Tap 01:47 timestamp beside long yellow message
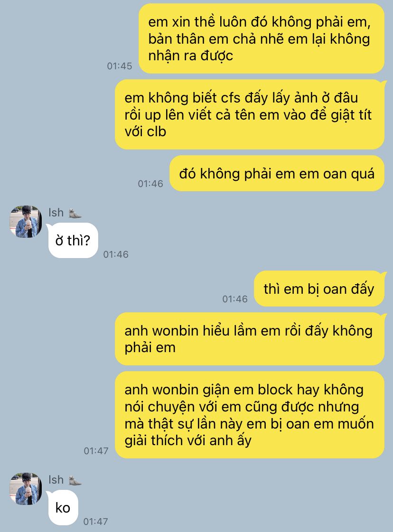Viewport: 393px width, 532px height. (96, 450)
